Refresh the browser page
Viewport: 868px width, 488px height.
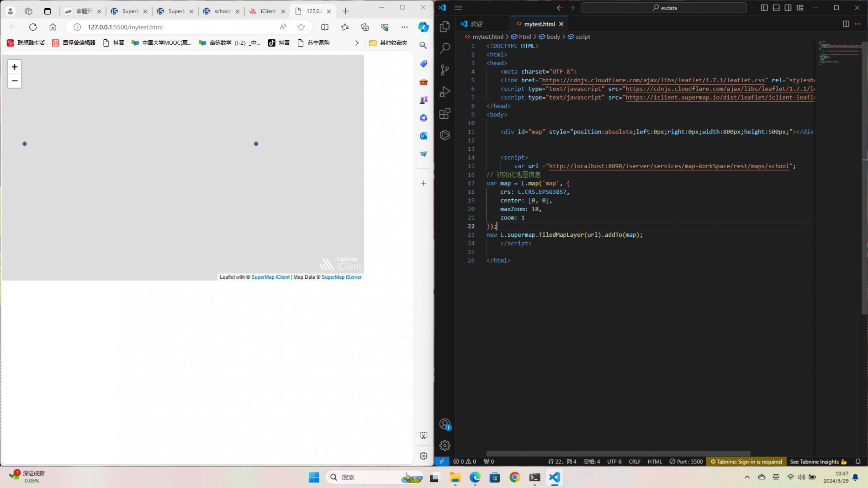click(33, 27)
